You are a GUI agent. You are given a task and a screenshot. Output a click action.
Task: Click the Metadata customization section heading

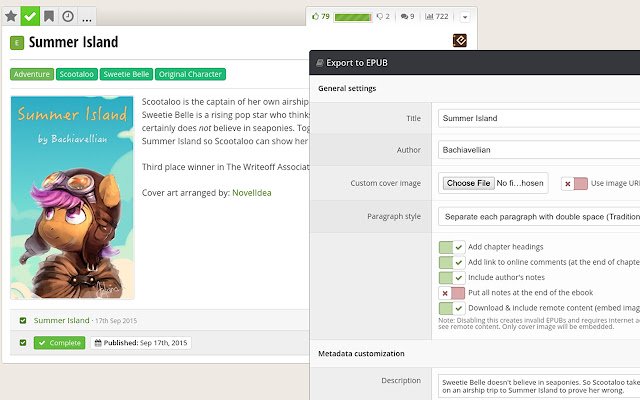pyautogui.click(x=361, y=353)
